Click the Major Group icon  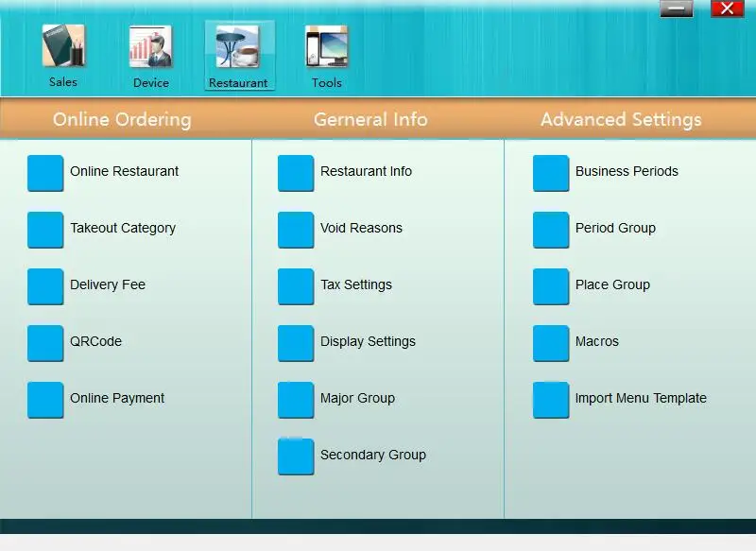click(x=296, y=400)
